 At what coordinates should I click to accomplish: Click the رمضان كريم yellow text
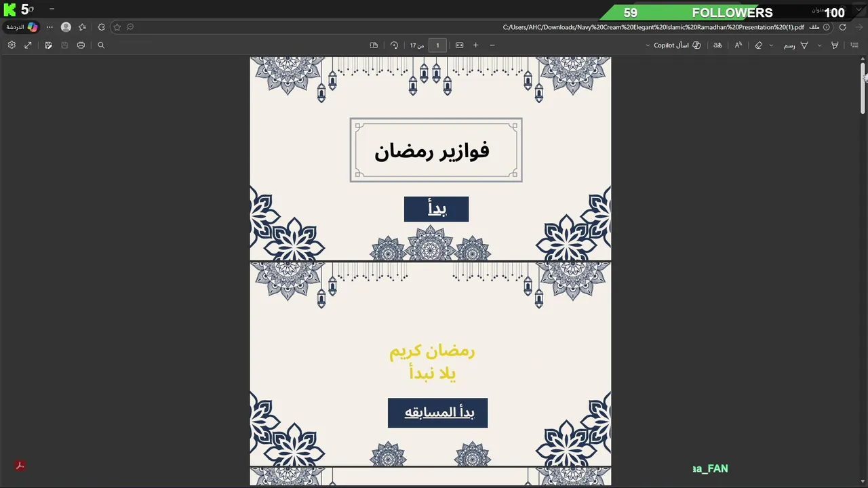[432, 351]
